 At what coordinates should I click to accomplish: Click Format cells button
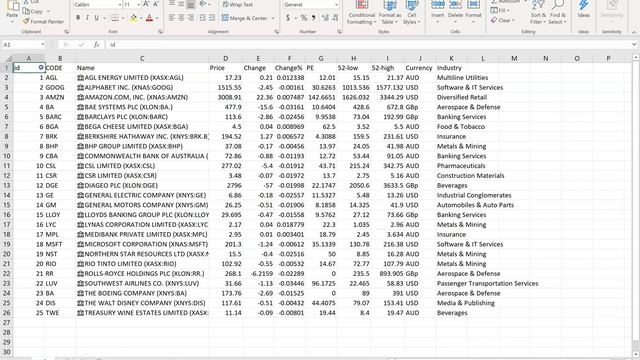point(473,11)
